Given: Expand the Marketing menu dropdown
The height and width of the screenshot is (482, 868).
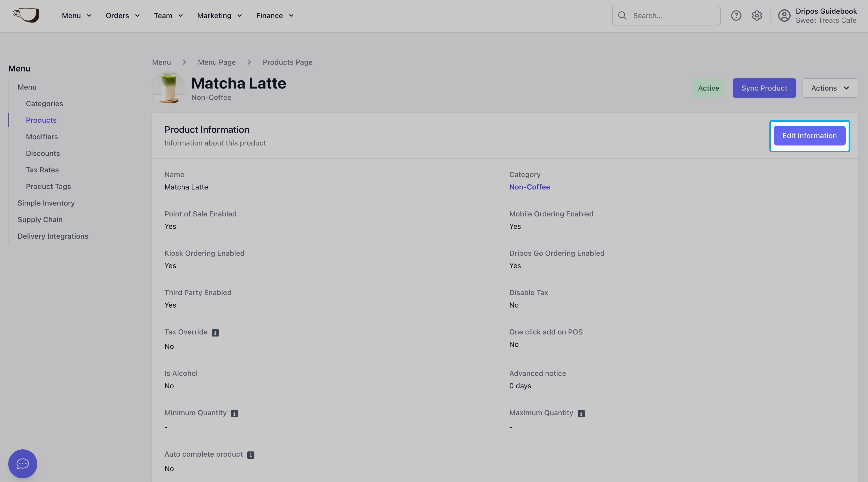Looking at the screenshot, I should click(219, 16).
